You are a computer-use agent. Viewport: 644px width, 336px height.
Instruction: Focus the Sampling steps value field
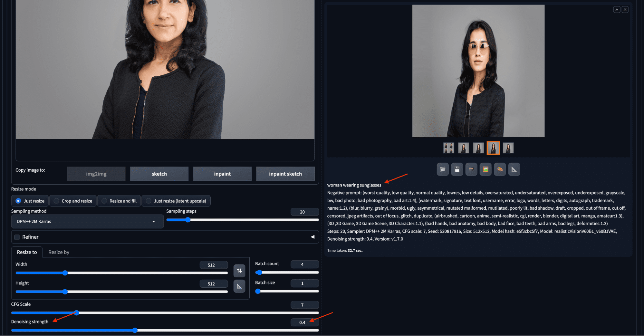pyautogui.click(x=305, y=212)
